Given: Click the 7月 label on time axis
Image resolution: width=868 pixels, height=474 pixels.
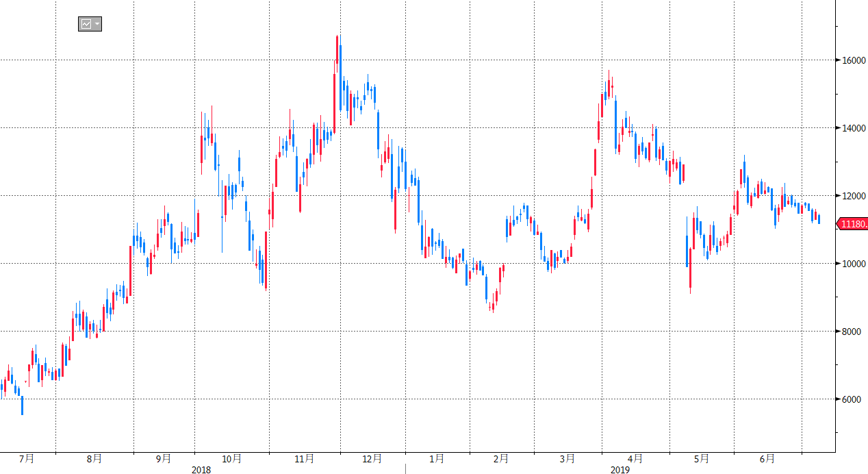Looking at the screenshot, I should [x=27, y=459].
